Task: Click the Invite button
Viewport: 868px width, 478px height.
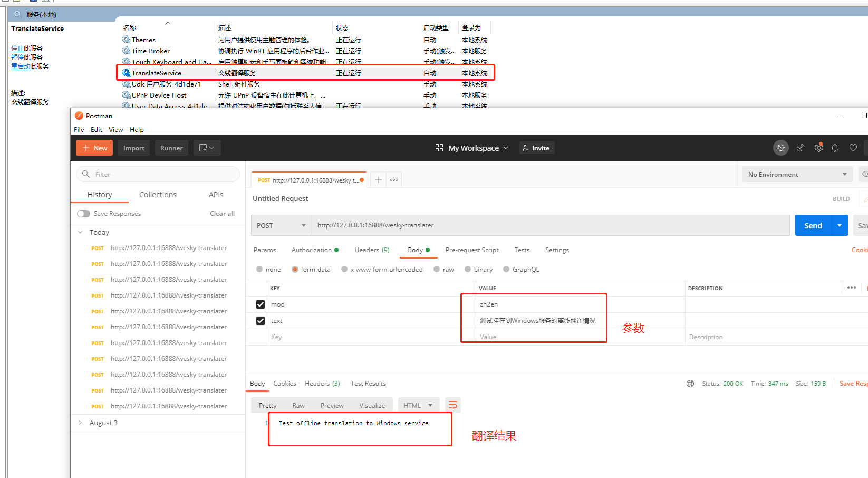Action: click(x=537, y=148)
